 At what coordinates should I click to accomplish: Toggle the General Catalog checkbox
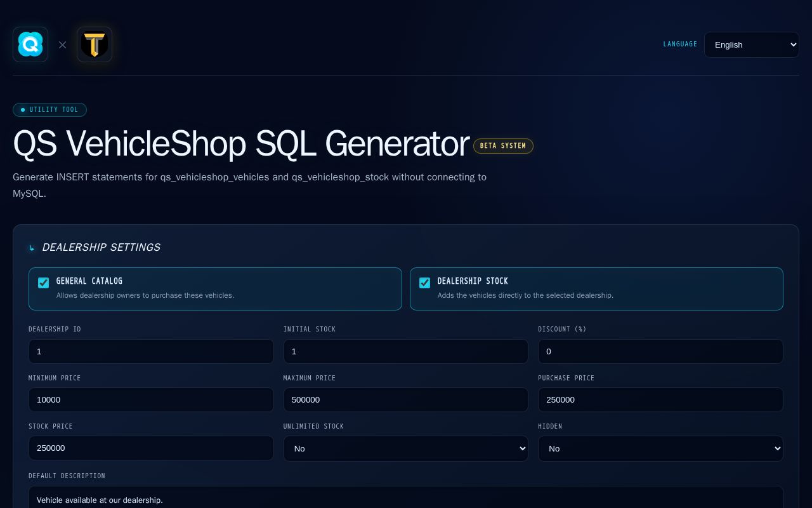coord(44,283)
